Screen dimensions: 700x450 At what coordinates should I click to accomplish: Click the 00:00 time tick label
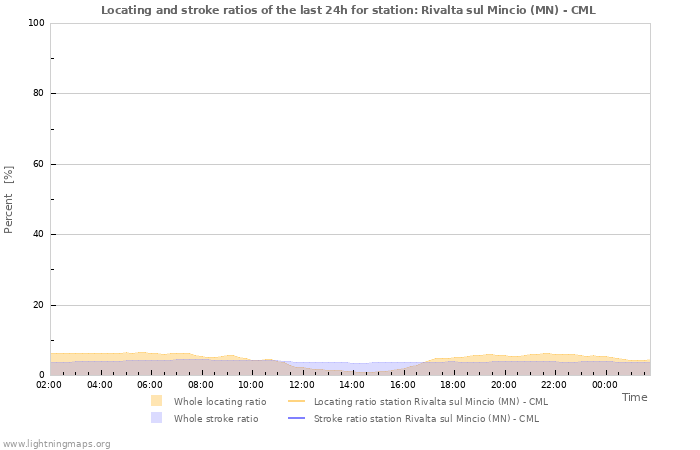(x=604, y=384)
